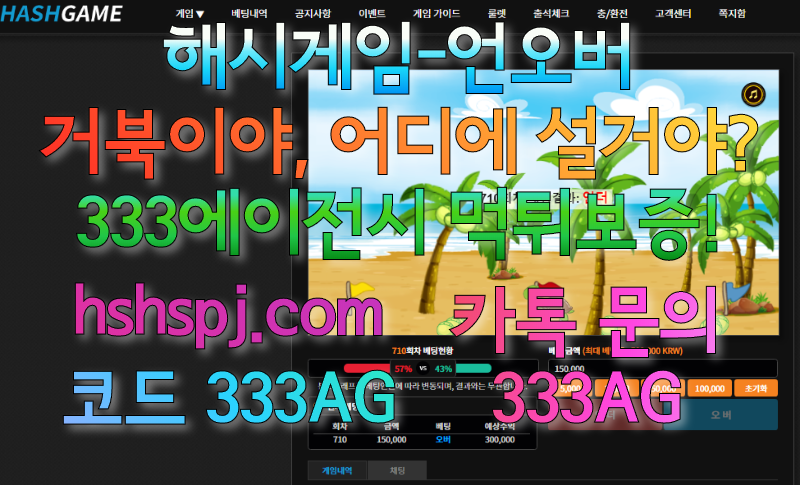Click the HASHGAME logo
The height and width of the screenshot is (485, 800).
tap(61, 13)
